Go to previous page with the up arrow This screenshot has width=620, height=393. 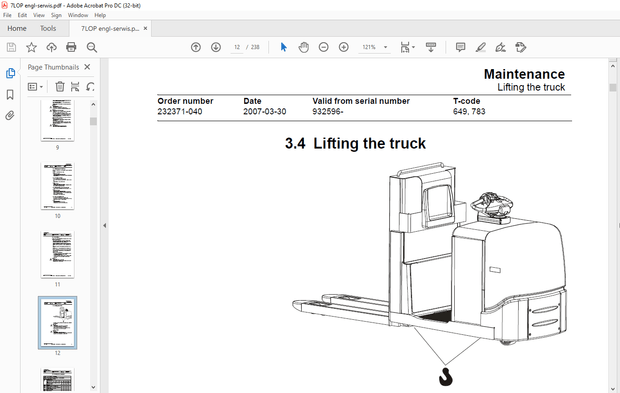196,47
